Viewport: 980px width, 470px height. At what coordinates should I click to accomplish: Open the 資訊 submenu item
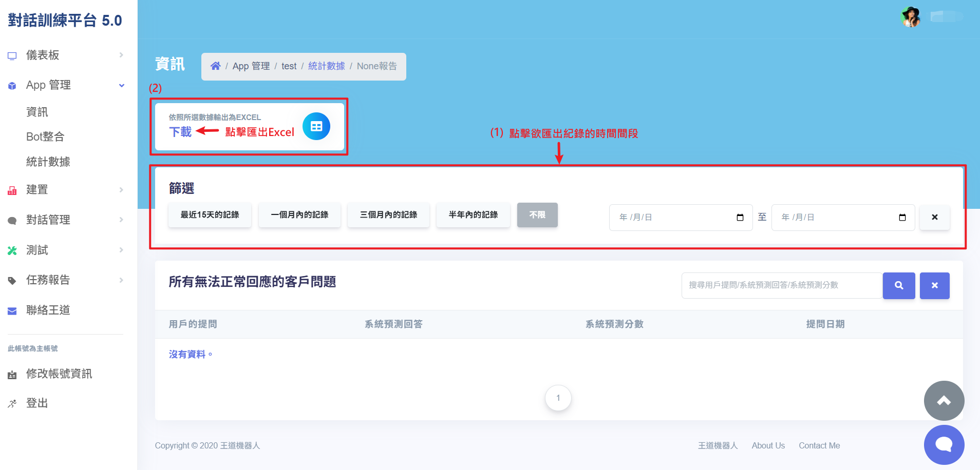[x=37, y=112]
